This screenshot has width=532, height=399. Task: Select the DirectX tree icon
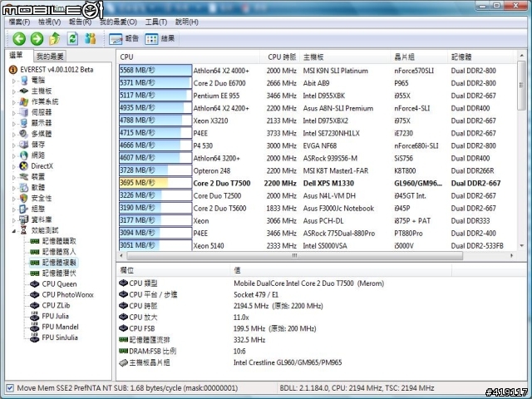[24, 166]
